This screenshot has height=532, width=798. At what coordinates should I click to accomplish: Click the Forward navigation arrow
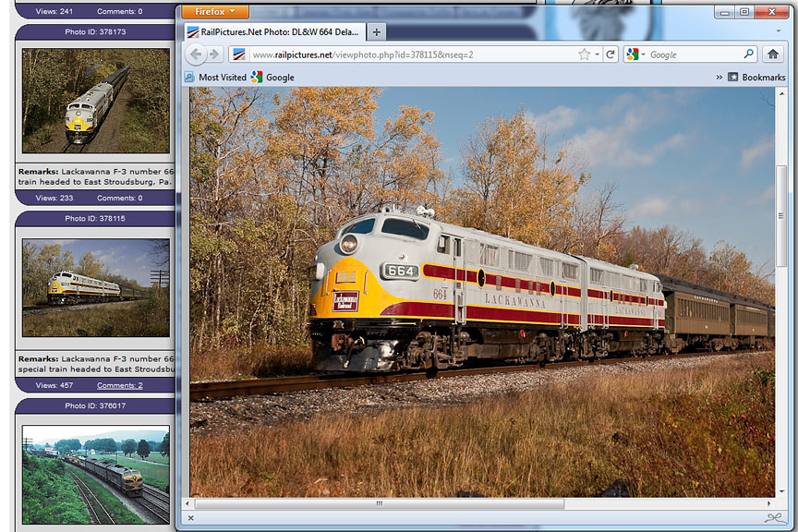pos(213,54)
